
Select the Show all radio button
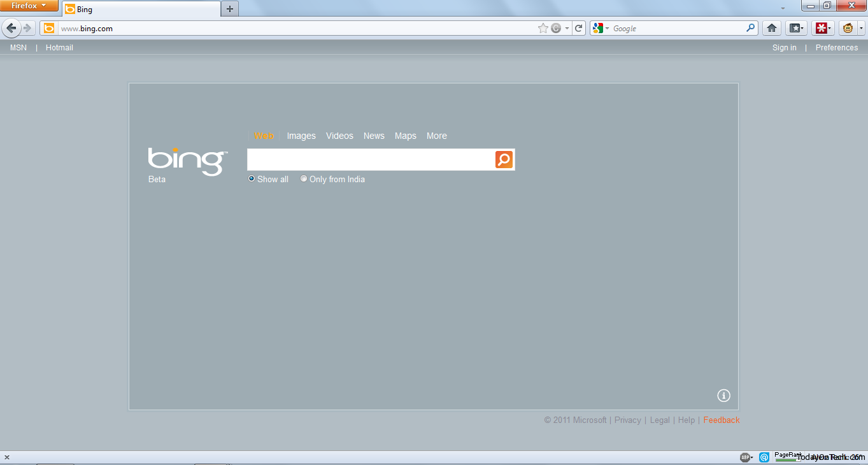click(252, 179)
